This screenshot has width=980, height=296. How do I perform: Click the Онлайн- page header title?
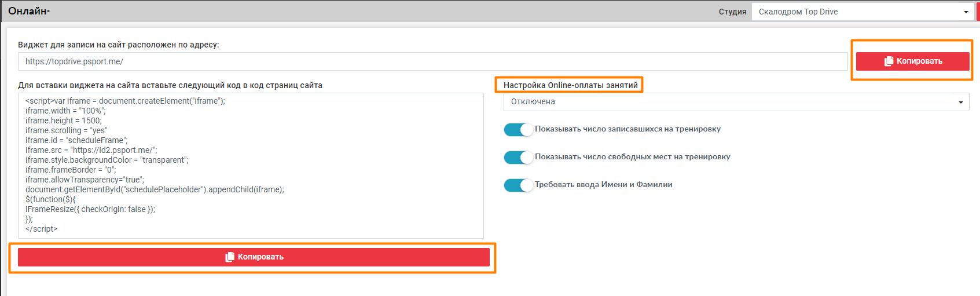coord(29,11)
